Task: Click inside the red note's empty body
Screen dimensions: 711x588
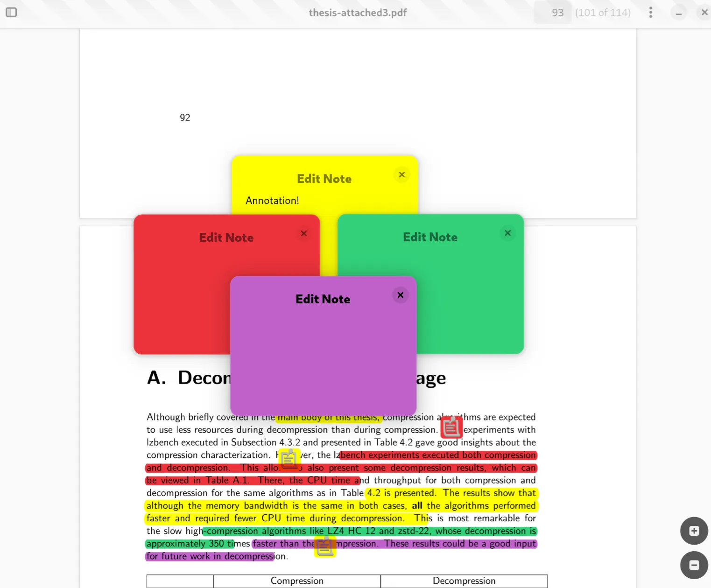Action: click(x=182, y=303)
